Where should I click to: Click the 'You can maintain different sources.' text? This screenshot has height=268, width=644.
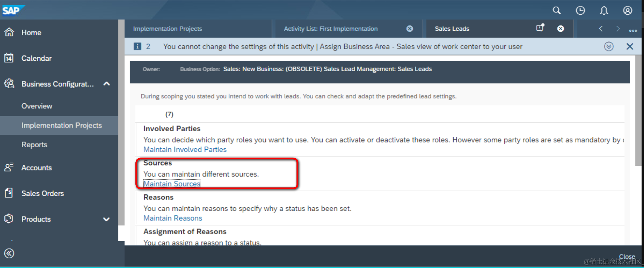(x=201, y=174)
